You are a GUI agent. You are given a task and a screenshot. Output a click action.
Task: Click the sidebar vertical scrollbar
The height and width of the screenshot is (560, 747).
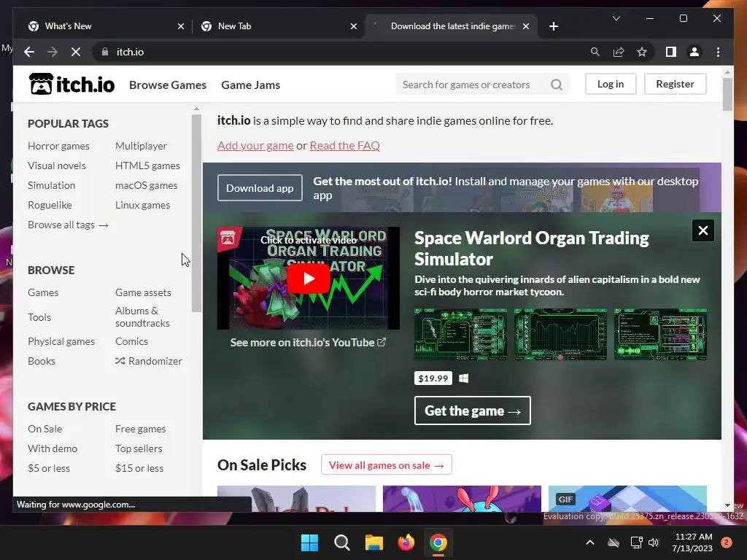(x=196, y=214)
